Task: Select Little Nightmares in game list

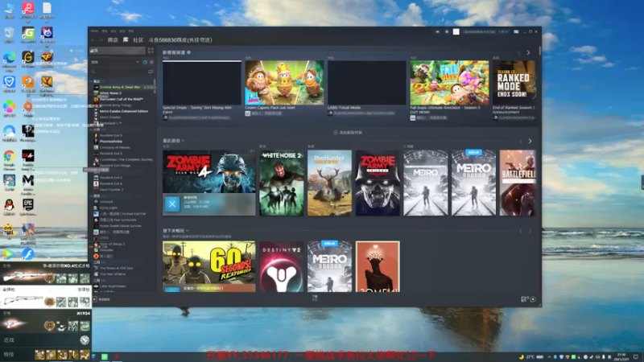Action: coord(113,286)
